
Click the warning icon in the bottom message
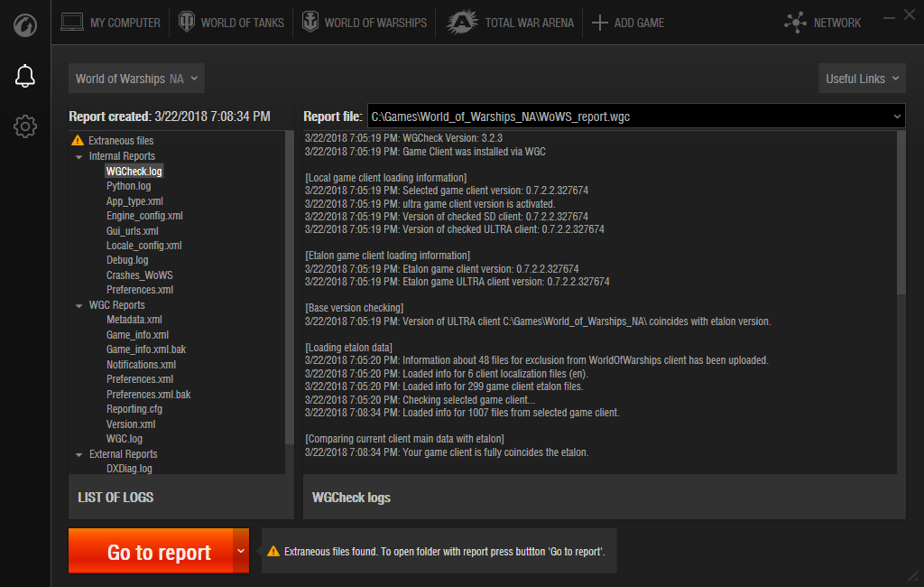coord(273,551)
